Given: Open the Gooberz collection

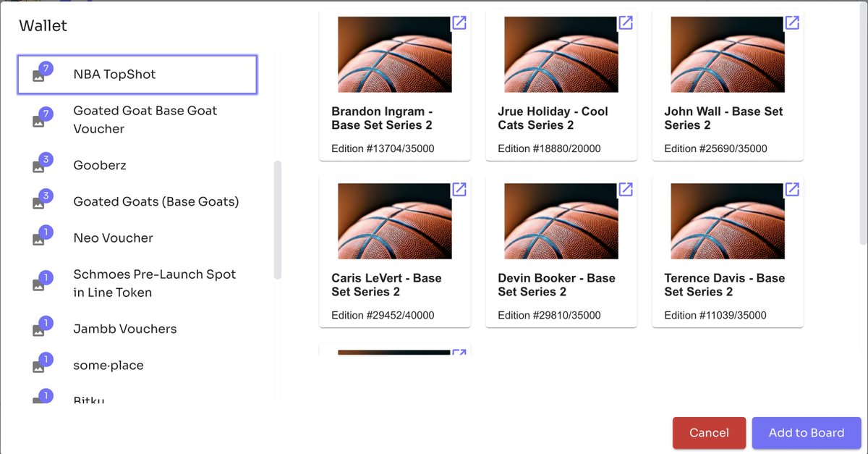Looking at the screenshot, I should point(137,165).
